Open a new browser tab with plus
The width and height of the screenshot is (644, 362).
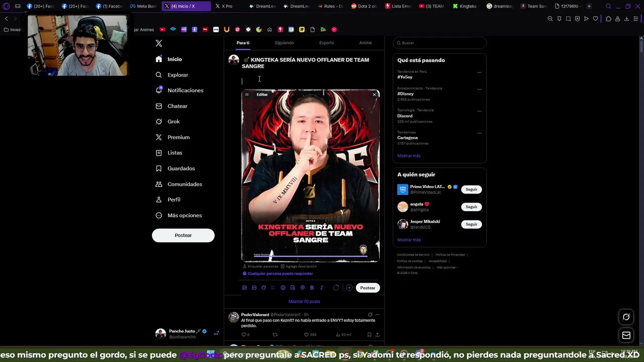point(589,6)
